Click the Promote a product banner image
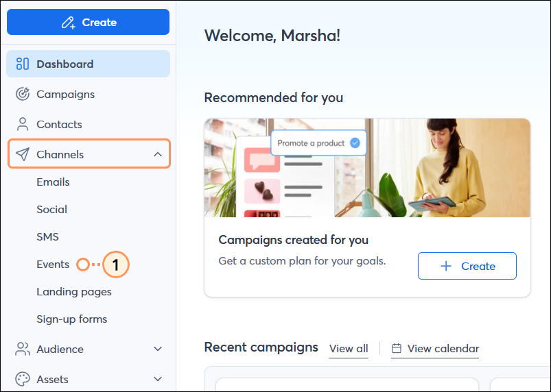The image size is (551, 392). 367,168
